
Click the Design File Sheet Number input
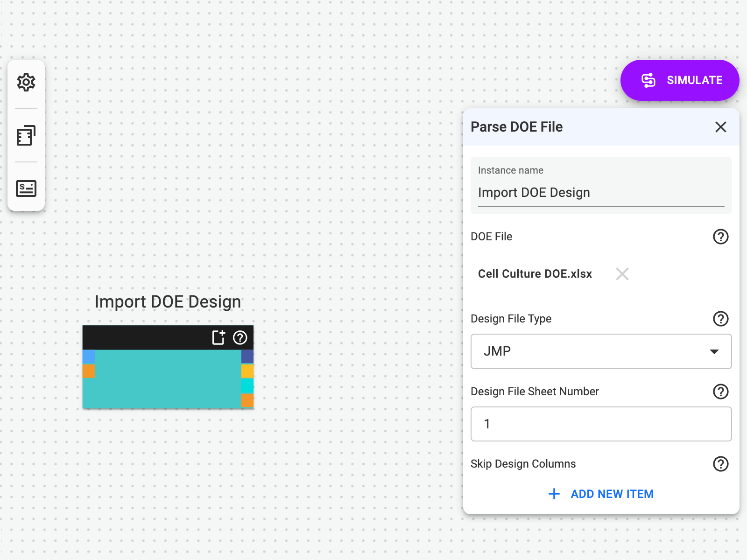601,424
